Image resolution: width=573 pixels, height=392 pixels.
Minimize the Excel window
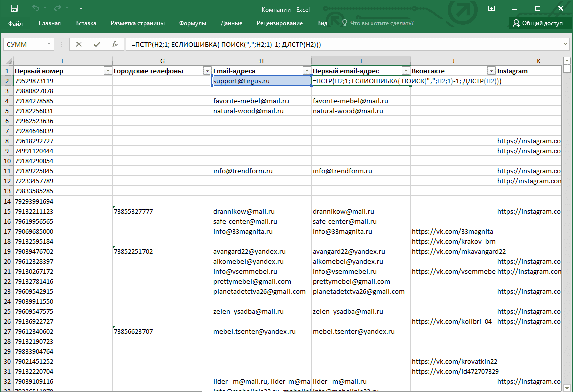514,8
